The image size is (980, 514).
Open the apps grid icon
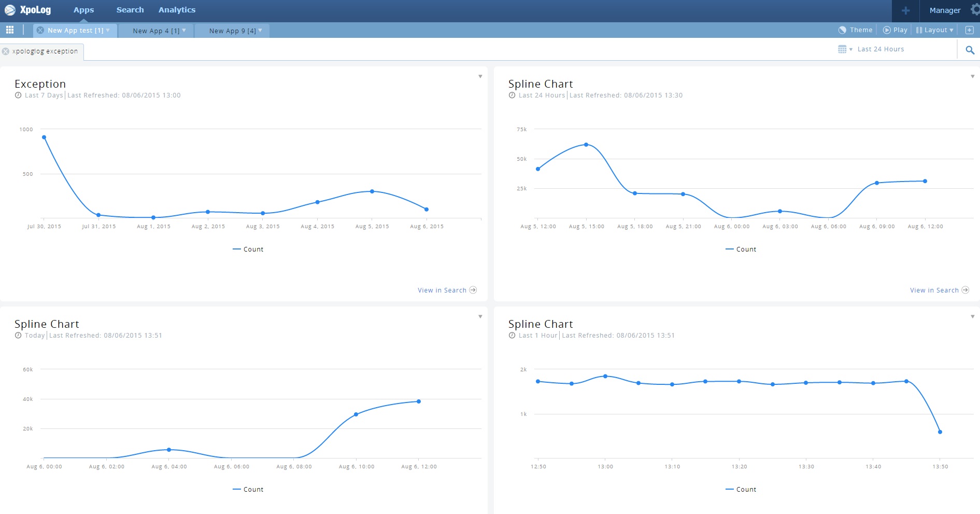coord(10,30)
